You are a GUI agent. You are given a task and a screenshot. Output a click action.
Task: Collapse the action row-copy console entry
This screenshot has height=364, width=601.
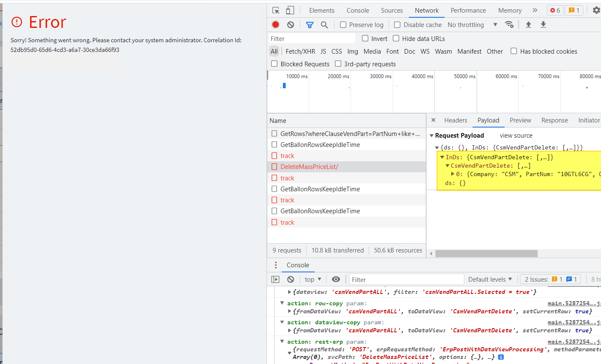pyautogui.click(x=282, y=303)
